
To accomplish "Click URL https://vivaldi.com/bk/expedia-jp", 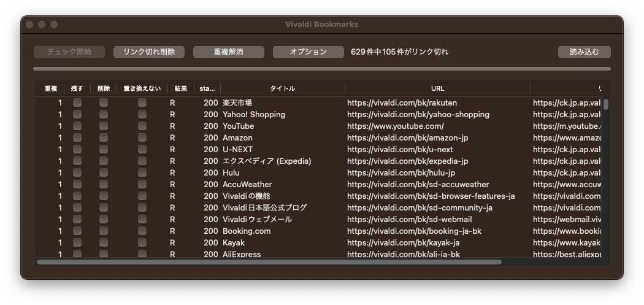I will pyautogui.click(x=407, y=161).
